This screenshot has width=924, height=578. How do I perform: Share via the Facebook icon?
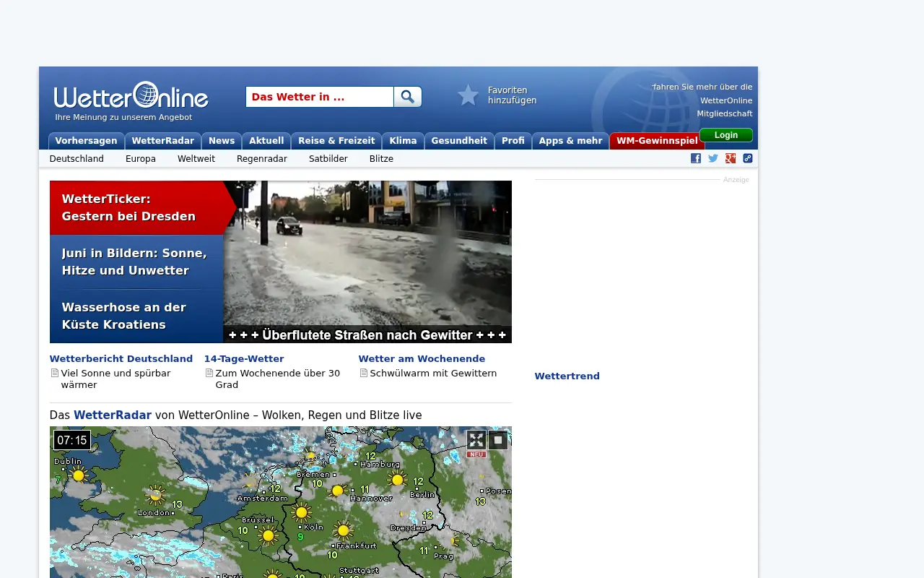pos(696,158)
